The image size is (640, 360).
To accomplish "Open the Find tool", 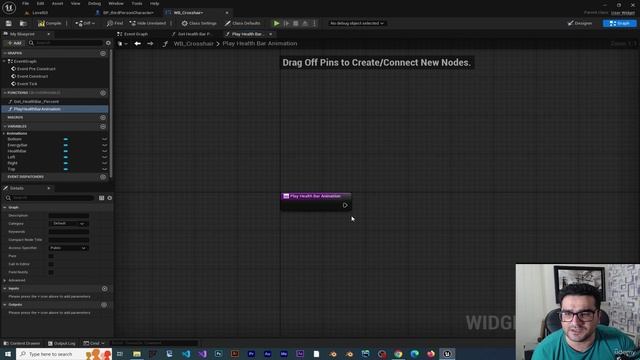I will click(115, 23).
